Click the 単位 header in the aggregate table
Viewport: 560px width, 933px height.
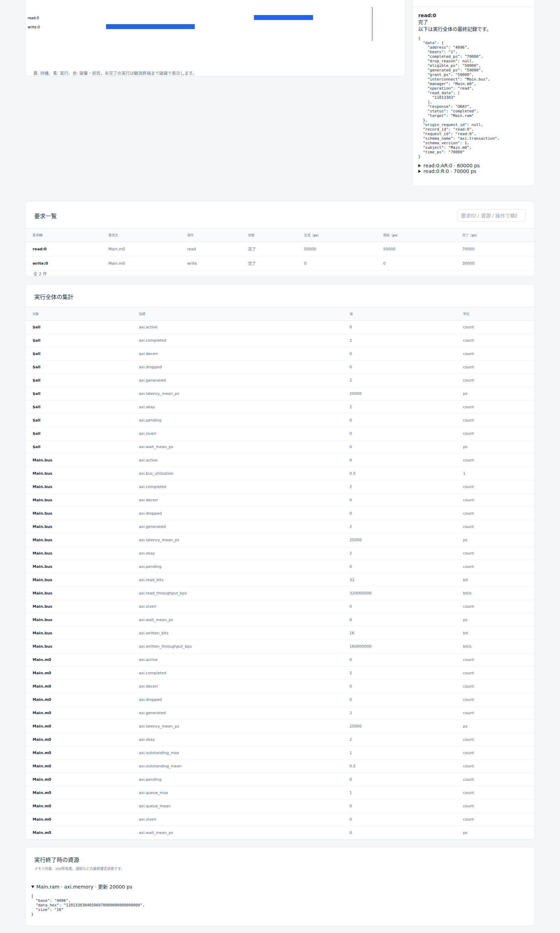[466, 314]
